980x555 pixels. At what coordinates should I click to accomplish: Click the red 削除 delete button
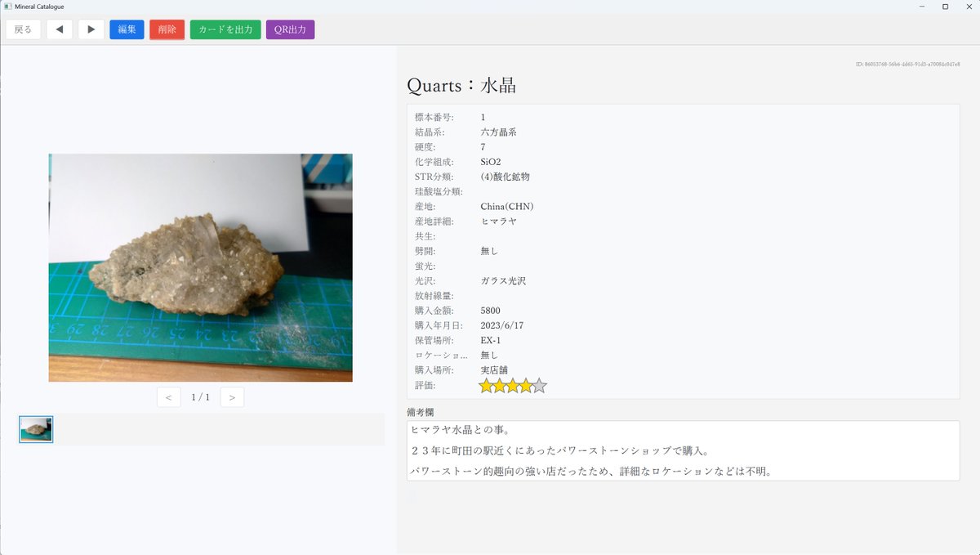coord(167,29)
